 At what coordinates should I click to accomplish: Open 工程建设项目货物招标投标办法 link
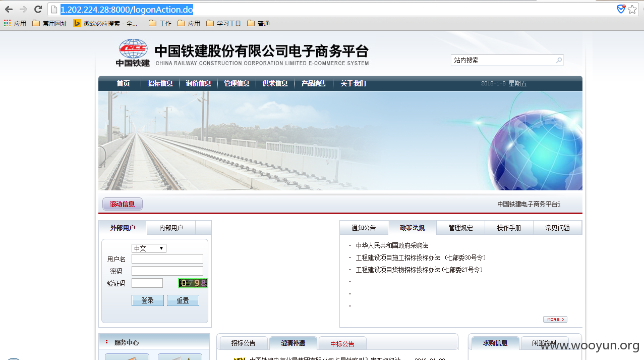point(421,270)
